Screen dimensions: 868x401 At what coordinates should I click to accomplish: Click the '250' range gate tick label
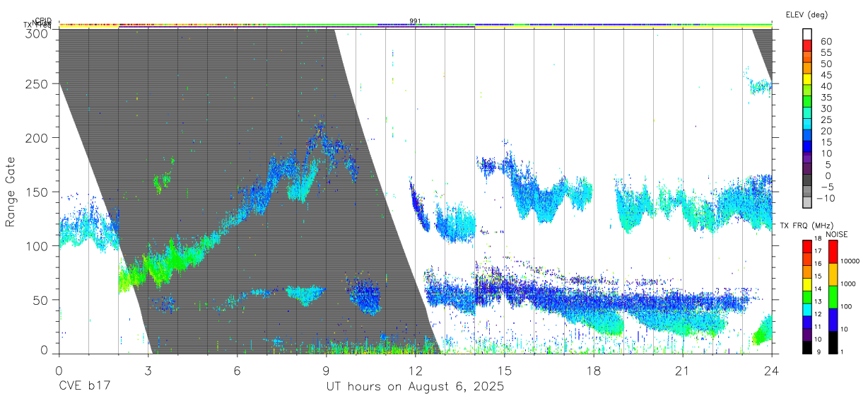pyautogui.click(x=38, y=83)
